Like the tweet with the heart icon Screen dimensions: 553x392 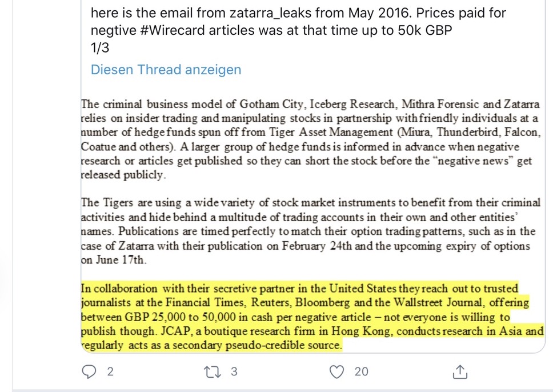click(x=338, y=372)
